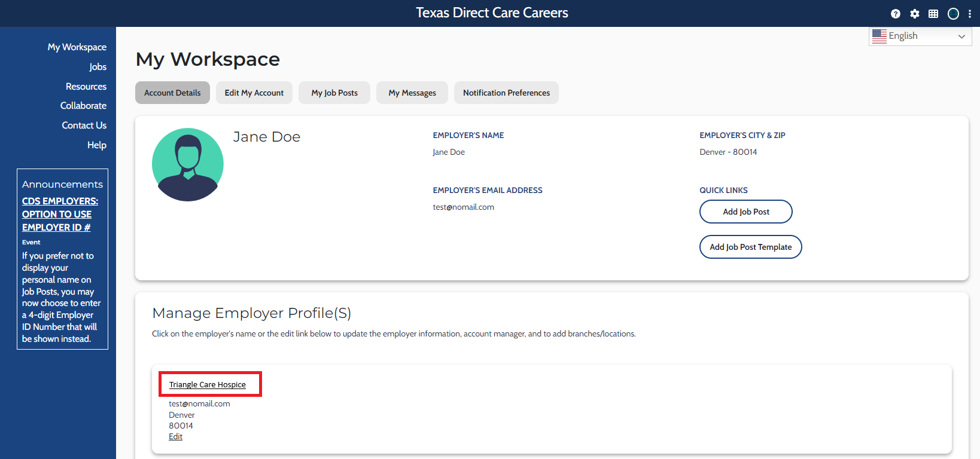The image size is (980, 459).
Task: Open Resources from the sidebar menu
Action: coord(86,87)
